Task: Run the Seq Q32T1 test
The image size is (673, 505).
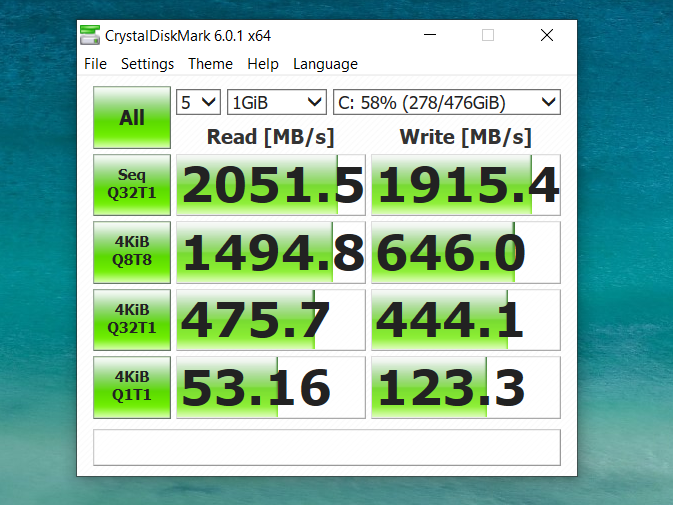Action: [132, 184]
